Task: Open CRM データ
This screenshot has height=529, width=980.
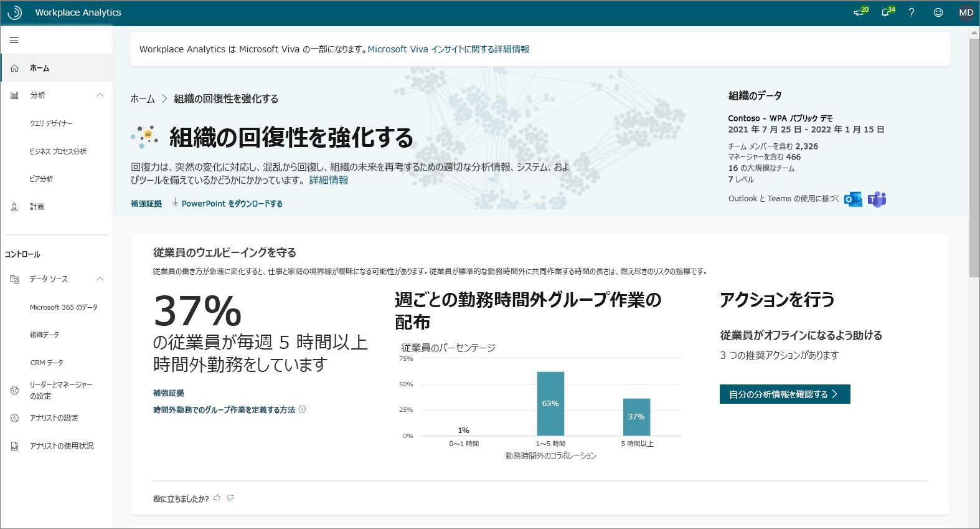Action: click(47, 363)
